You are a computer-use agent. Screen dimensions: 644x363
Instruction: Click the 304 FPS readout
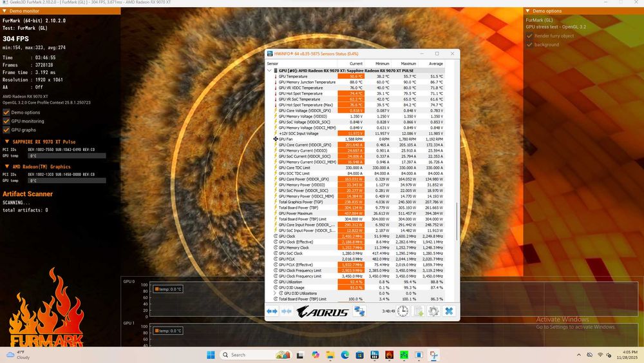[x=15, y=39]
